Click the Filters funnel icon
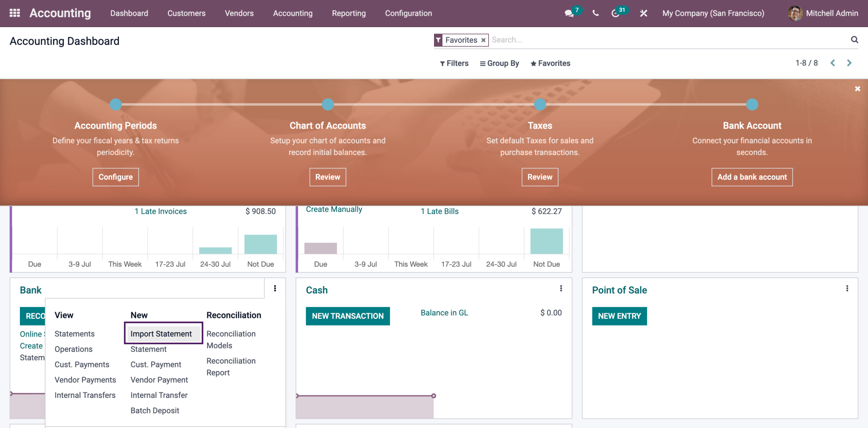The height and width of the screenshot is (428, 868). (x=442, y=63)
